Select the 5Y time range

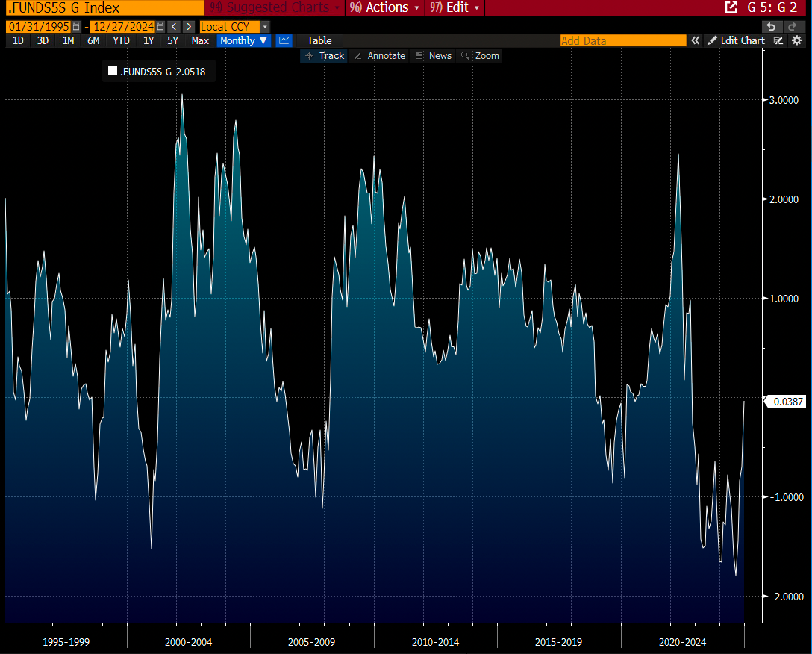(x=172, y=40)
